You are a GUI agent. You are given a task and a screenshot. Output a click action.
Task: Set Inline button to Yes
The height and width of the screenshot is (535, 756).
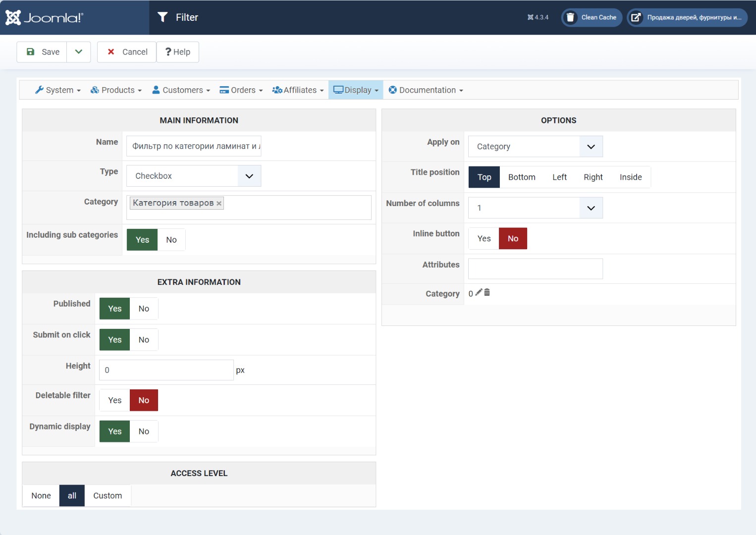click(484, 239)
